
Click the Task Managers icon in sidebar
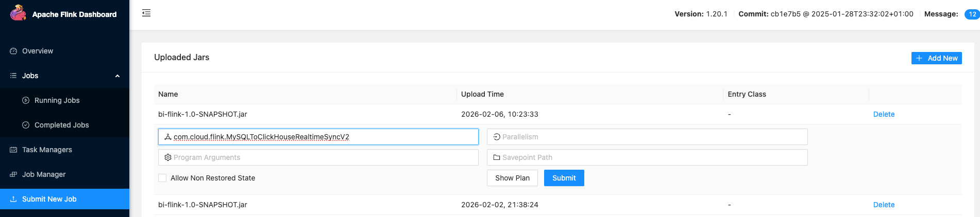click(x=13, y=150)
